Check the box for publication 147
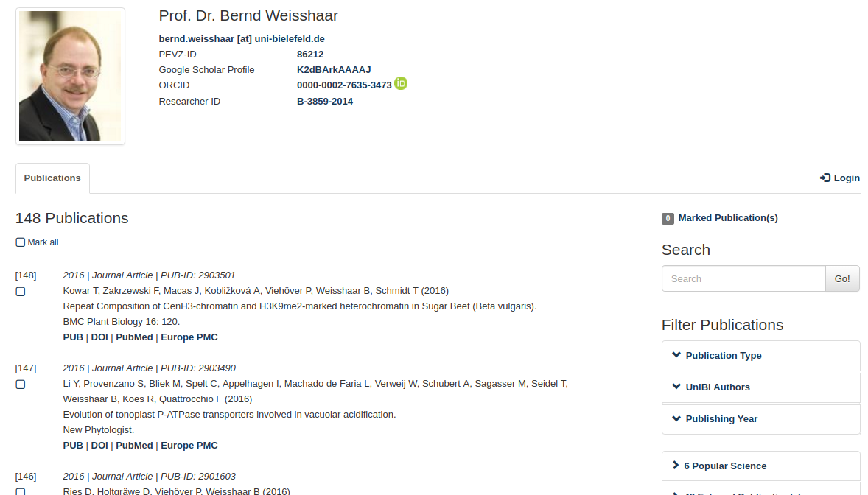 click(x=21, y=385)
